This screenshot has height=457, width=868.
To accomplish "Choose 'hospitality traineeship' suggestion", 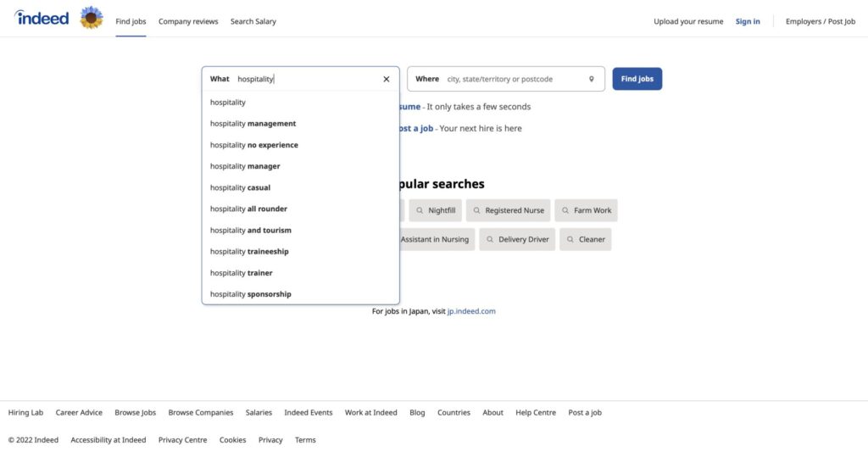I will [301, 252].
